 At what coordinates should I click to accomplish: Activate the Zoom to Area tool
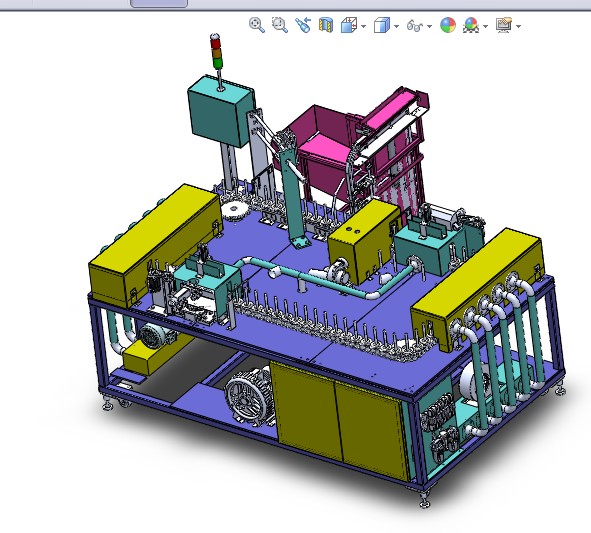pyautogui.click(x=280, y=25)
